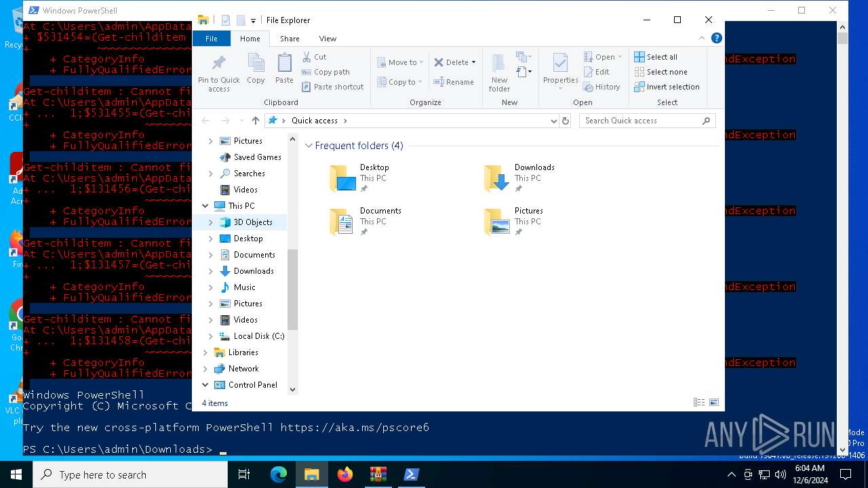Click Select all
The height and width of the screenshot is (488, 868).
pos(656,57)
